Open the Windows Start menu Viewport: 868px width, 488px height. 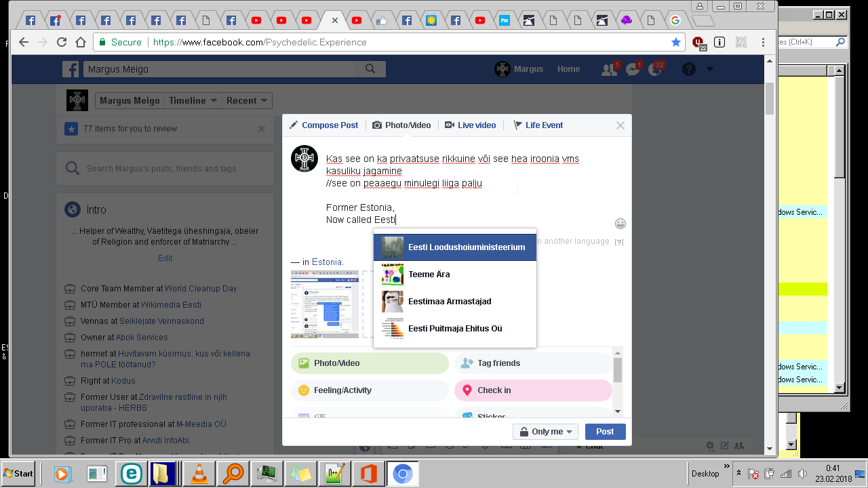[x=18, y=474]
